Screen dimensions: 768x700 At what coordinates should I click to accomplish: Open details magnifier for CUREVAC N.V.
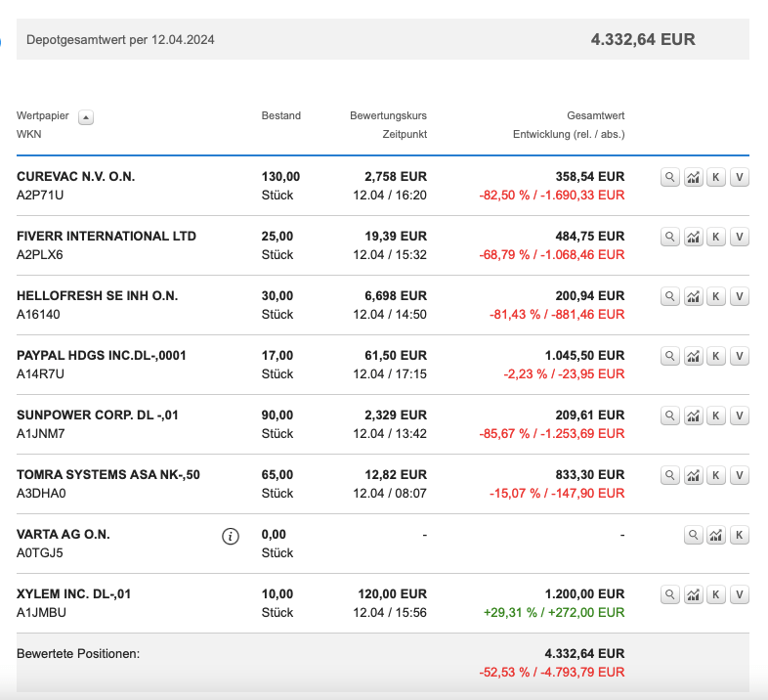click(669, 177)
